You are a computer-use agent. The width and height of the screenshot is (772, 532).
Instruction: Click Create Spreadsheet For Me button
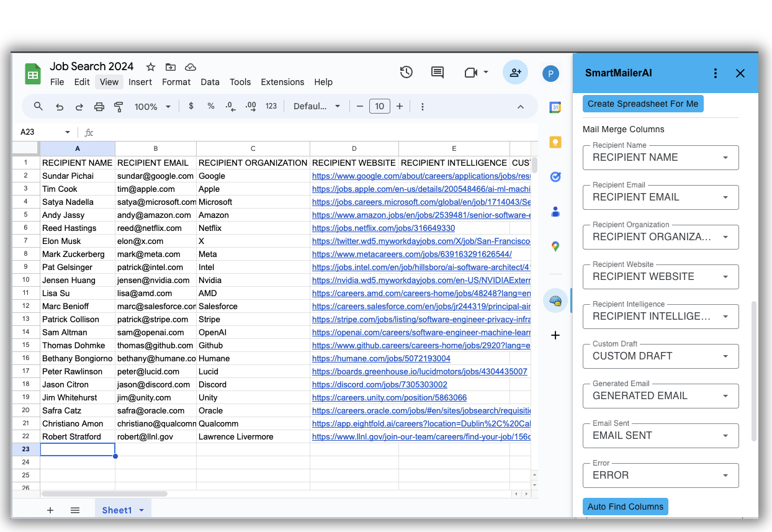tap(643, 104)
